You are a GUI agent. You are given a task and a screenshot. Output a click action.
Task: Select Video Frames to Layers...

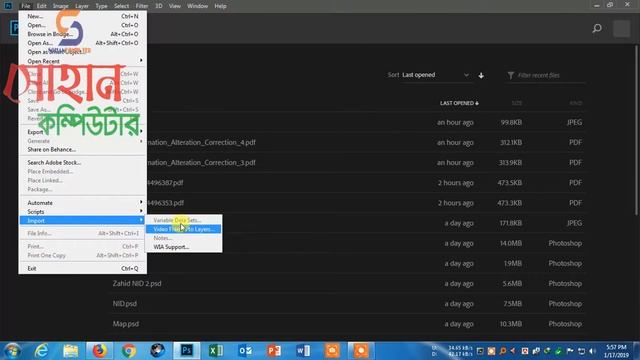pyautogui.click(x=184, y=229)
